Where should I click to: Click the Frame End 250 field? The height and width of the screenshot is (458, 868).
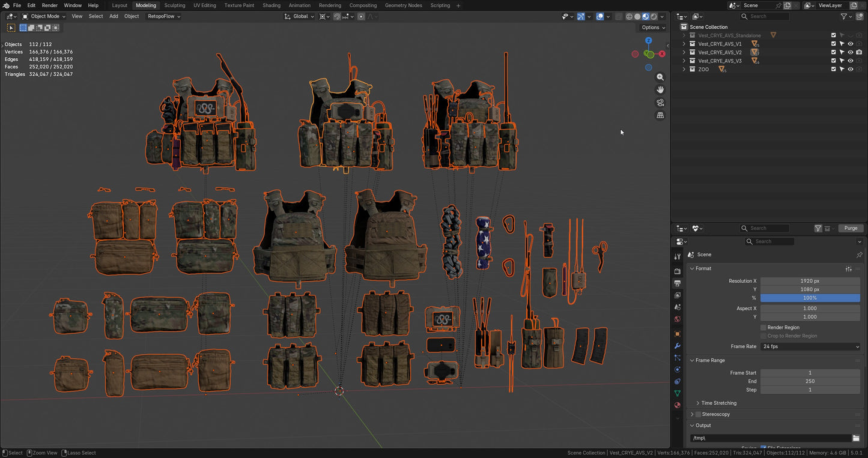point(810,381)
